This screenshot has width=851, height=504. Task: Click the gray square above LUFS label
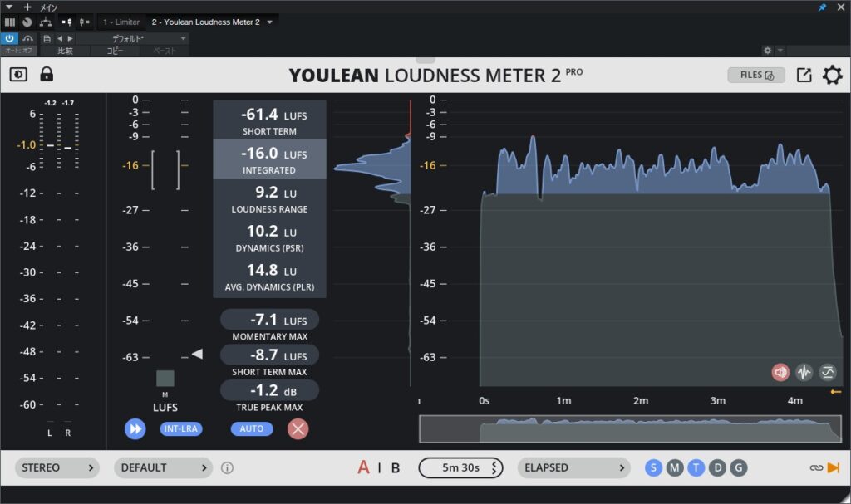click(x=165, y=378)
